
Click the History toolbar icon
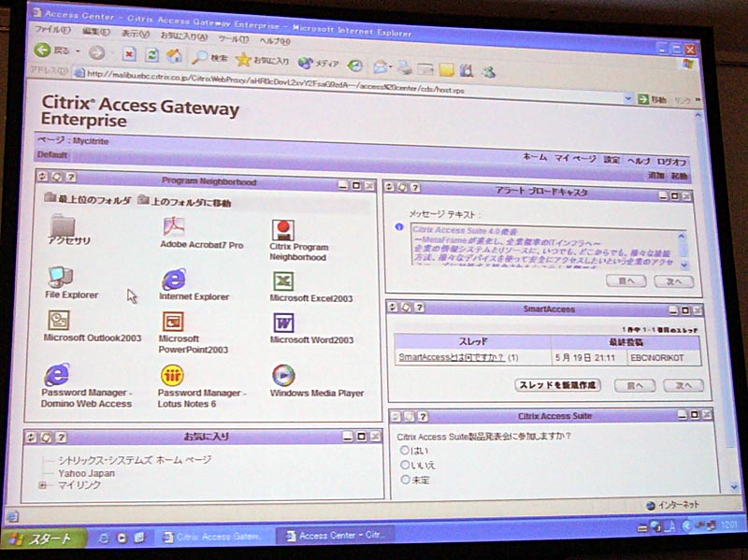click(355, 65)
